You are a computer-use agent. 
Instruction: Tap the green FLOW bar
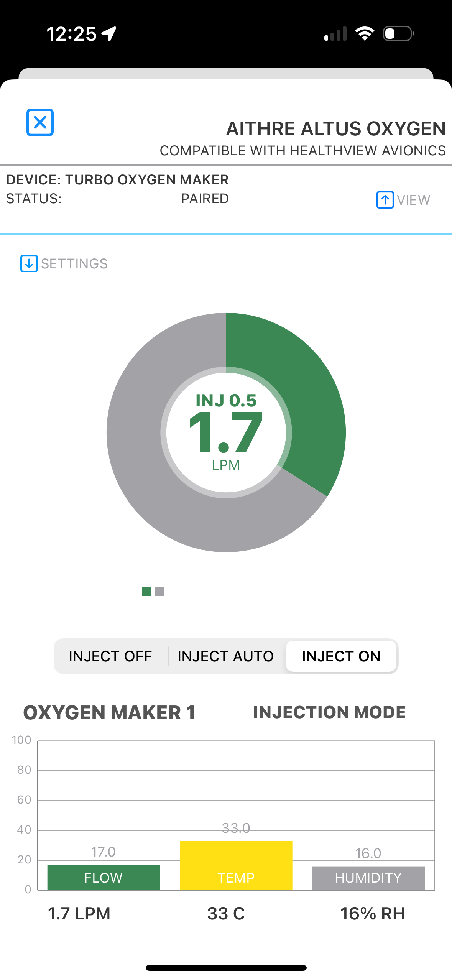pos(104,877)
